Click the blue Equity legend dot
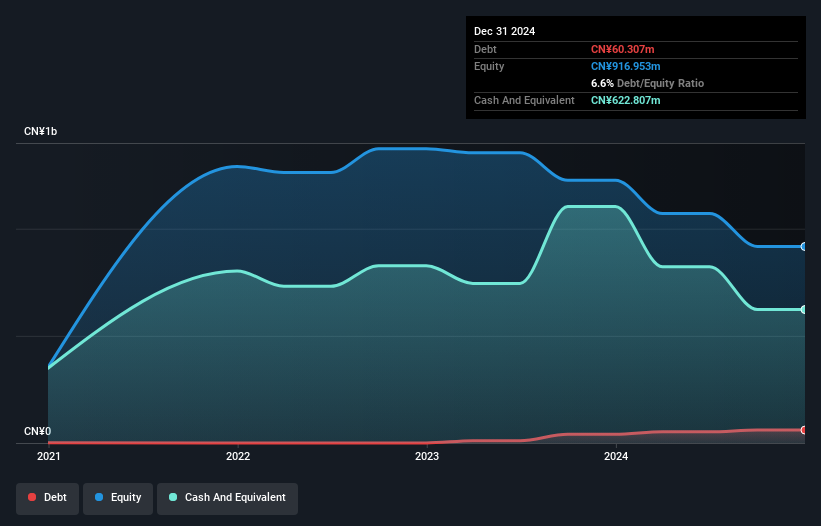Image resolution: width=821 pixels, height=526 pixels. click(99, 497)
